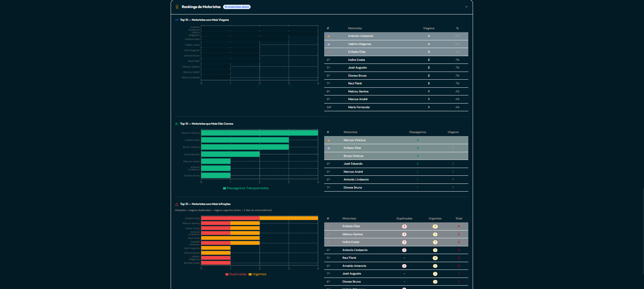Click the 'Top 10 — Motoristas que Mais Dão Carona' heading
Screen dimensions: 644x289
click(x=207, y=124)
